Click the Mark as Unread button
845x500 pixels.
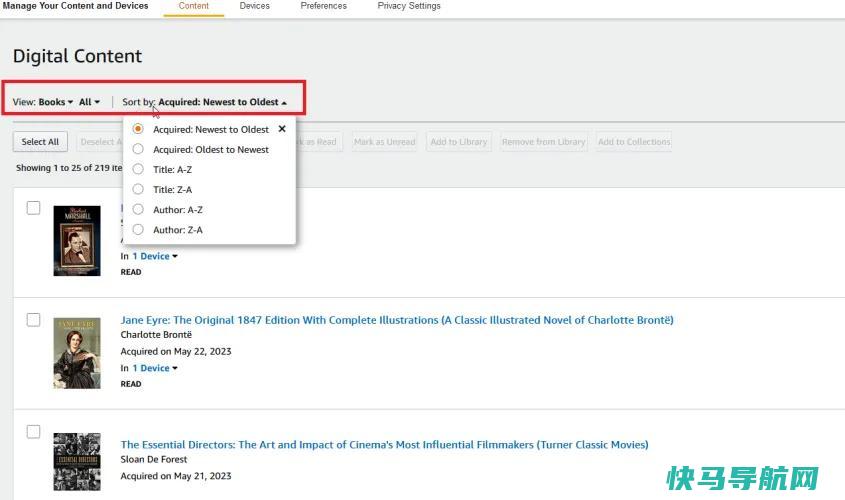[x=384, y=142]
